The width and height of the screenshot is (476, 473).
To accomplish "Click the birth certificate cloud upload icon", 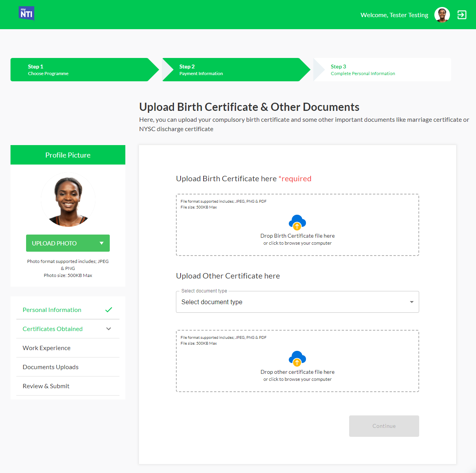I will pos(297,222).
